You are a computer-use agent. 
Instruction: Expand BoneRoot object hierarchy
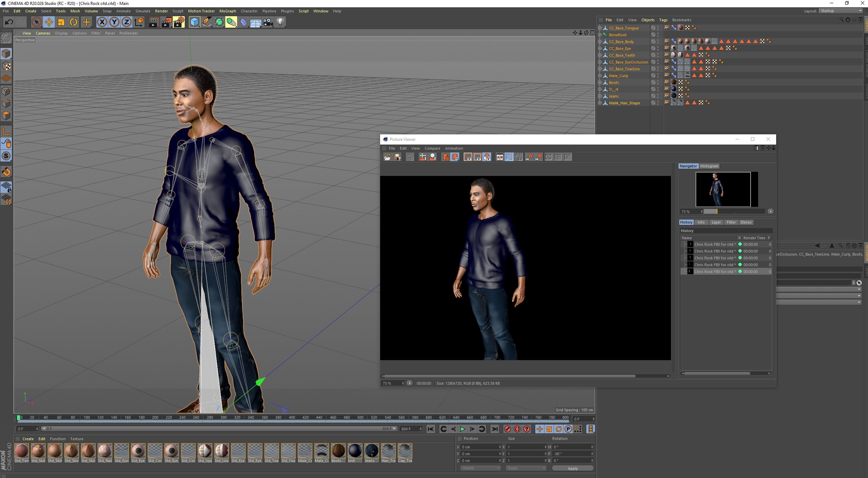(600, 35)
